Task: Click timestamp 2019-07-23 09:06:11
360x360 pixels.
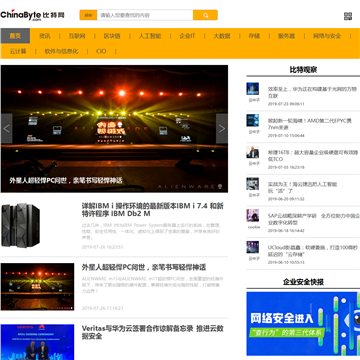Action: 286,104
